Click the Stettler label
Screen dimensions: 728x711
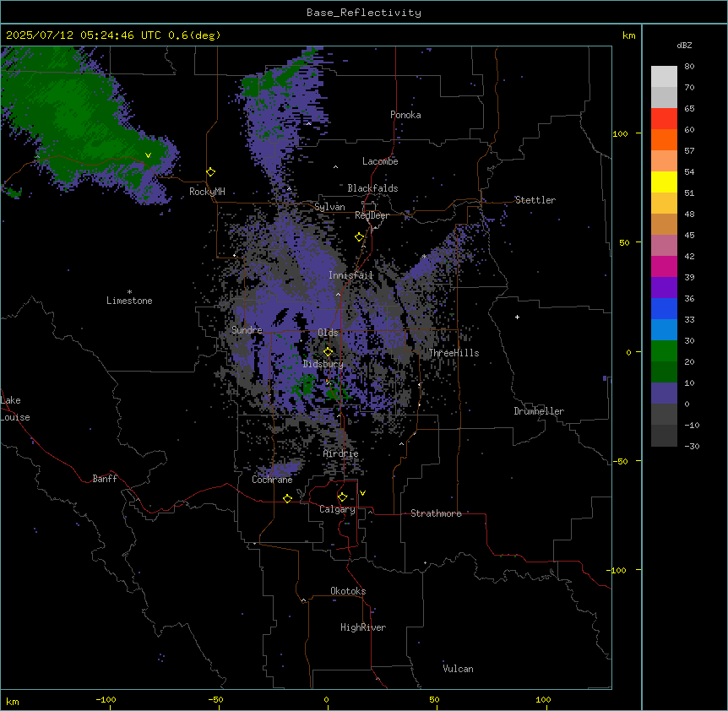[535, 200]
